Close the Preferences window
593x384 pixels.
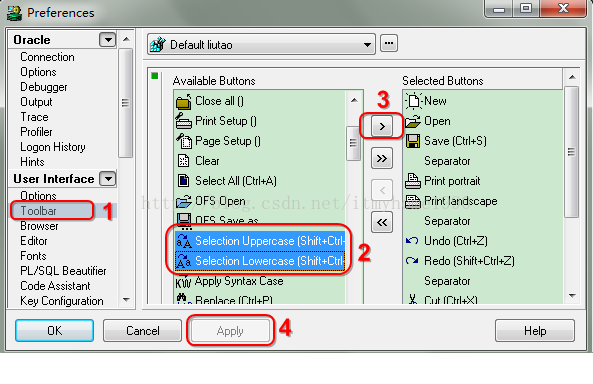pos(563,8)
